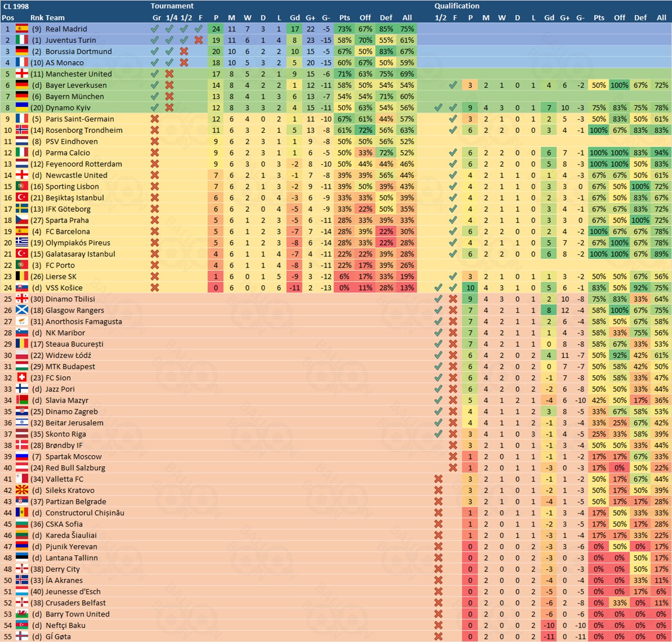The height and width of the screenshot is (642, 672).
Task: Click the team name 'Constructorul Chișinău'
Action: pos(85,512)
